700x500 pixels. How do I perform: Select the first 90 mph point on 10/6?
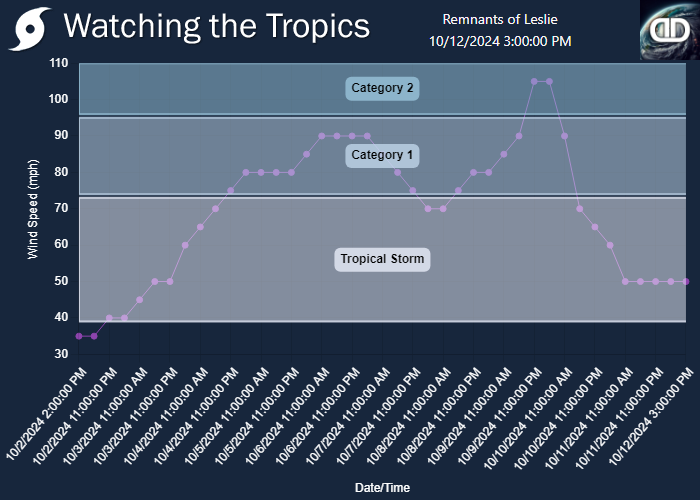point(321,136)
